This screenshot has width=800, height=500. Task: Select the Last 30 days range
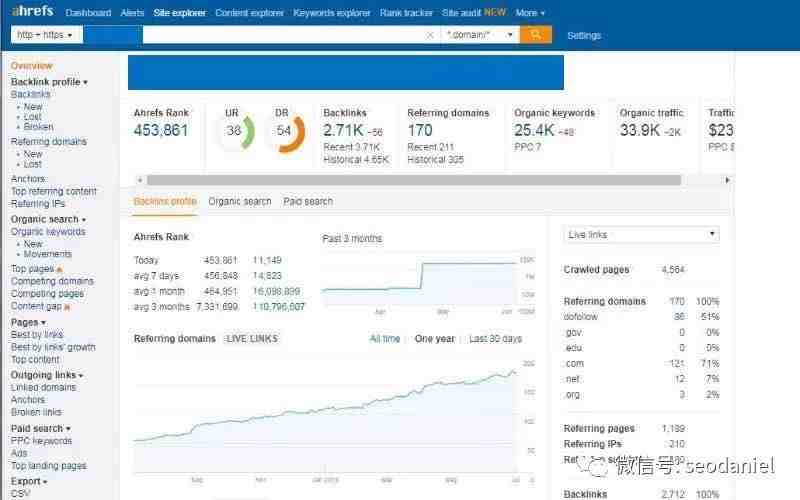[x=495, y=339]
